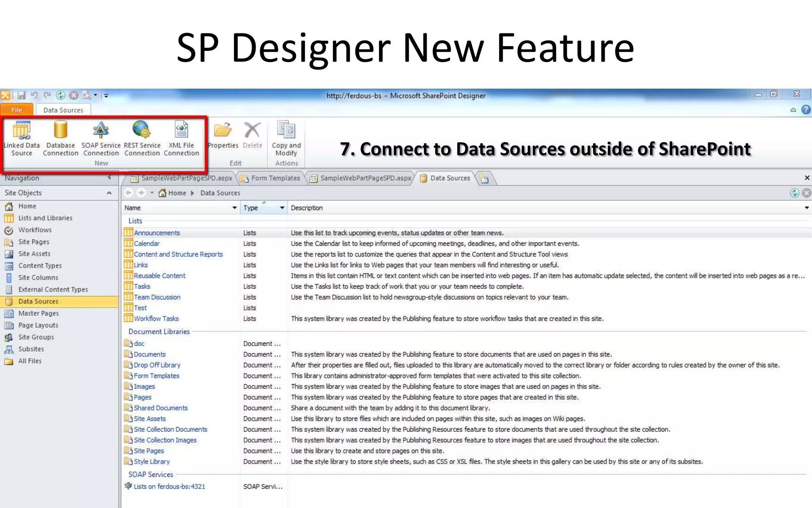
Task: Open Subsites in Site Objects
Action: (31, 349)
